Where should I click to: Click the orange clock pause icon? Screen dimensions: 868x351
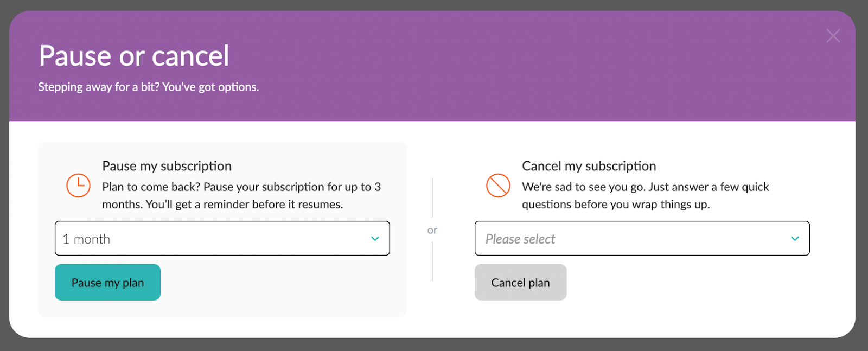coord(78,186)
